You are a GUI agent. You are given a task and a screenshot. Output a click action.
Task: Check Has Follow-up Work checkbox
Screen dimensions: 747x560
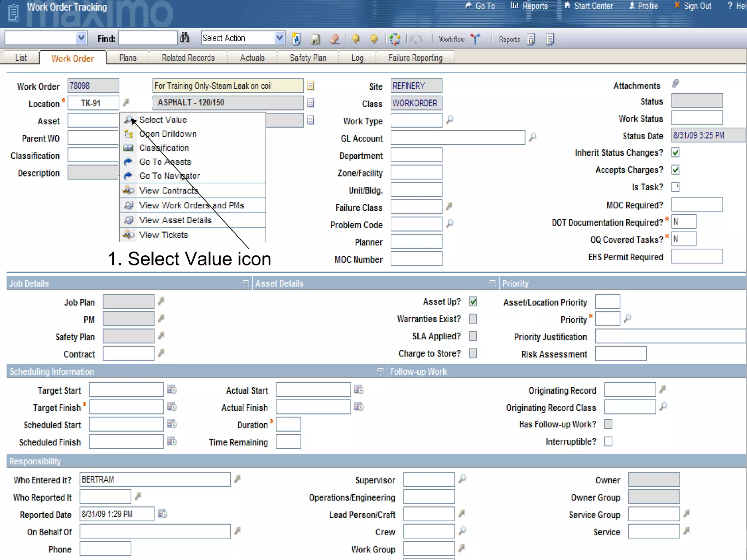608,424
